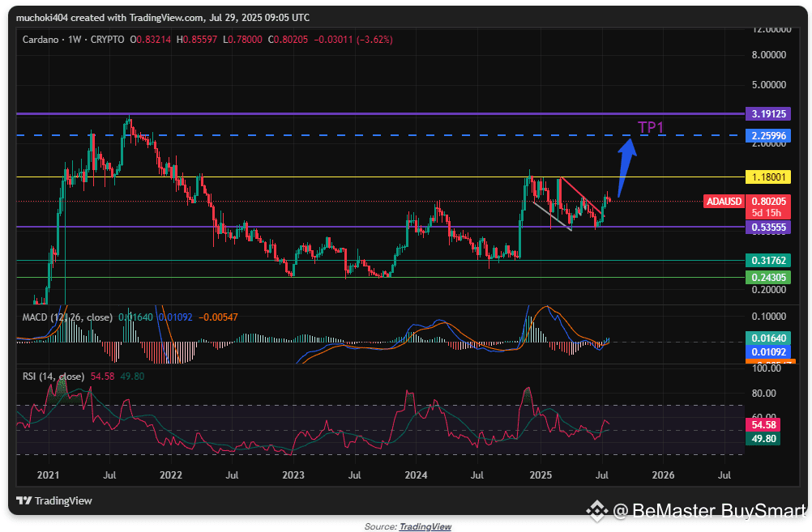Click the H0.85597 high value in header

pyautogui.click(x=197, y=40)
